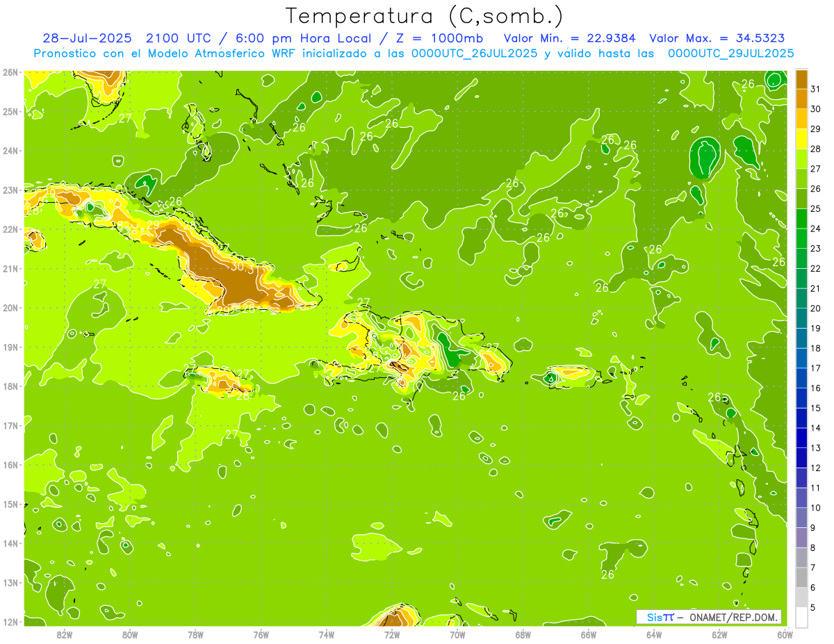
Task: Click the 'Valor Min. = 22.9384' value
Action: coord(570,39)
